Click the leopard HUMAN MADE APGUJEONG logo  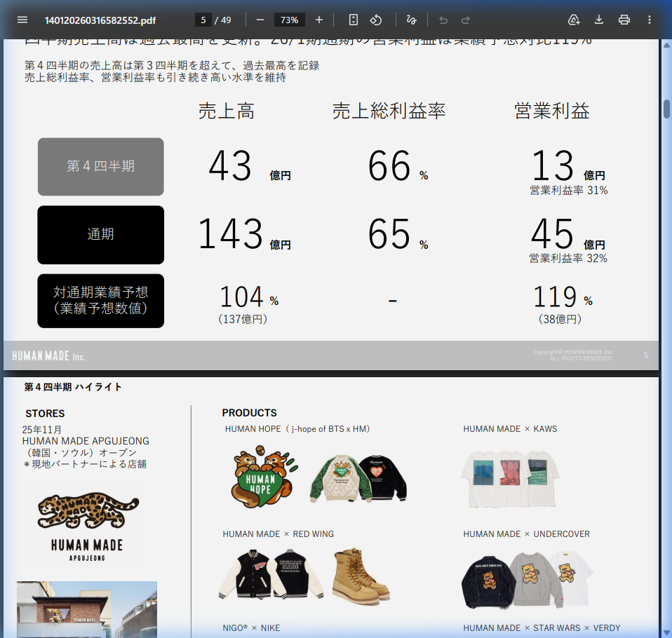click(87, 527)
